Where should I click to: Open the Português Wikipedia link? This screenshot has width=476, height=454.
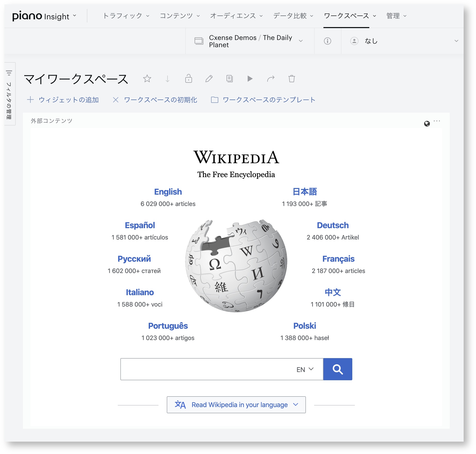click(x=168, y=326)
